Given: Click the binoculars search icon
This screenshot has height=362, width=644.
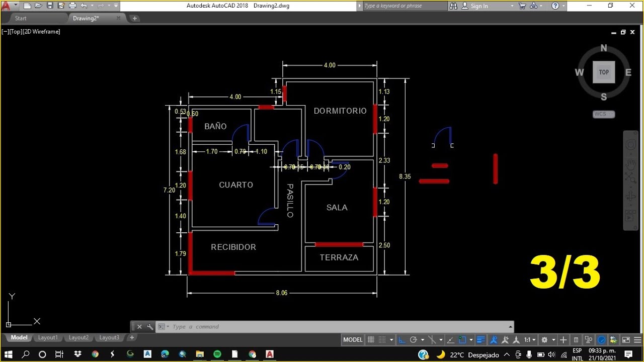Looking at the screenshot, I should point(454,6).
